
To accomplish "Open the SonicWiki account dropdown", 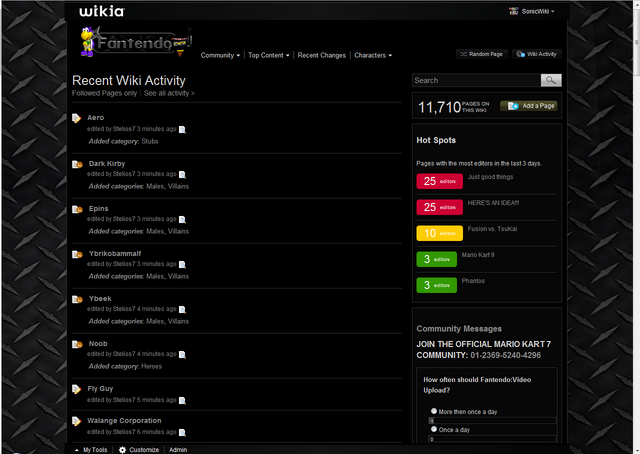I will tap(538, 11).
